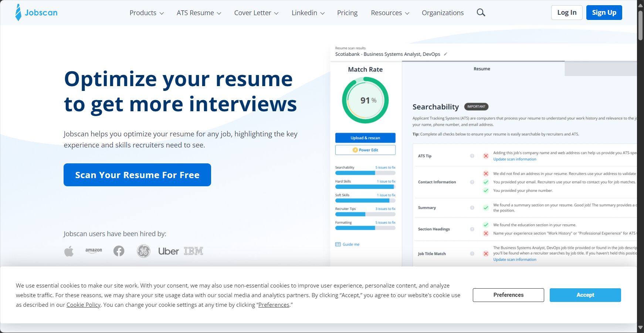Click Searchability 5 issues to fix
The image size is (644, 333).
(385, 167)
